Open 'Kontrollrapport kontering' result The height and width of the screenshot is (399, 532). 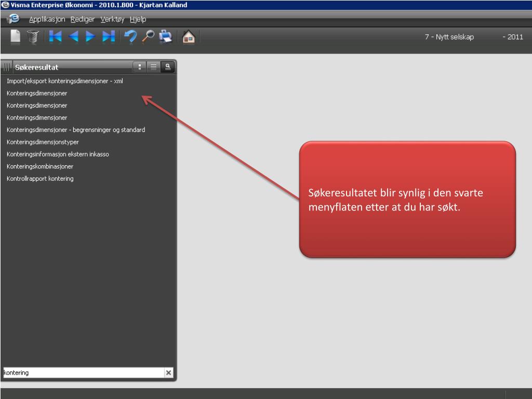tap(40, 179)
